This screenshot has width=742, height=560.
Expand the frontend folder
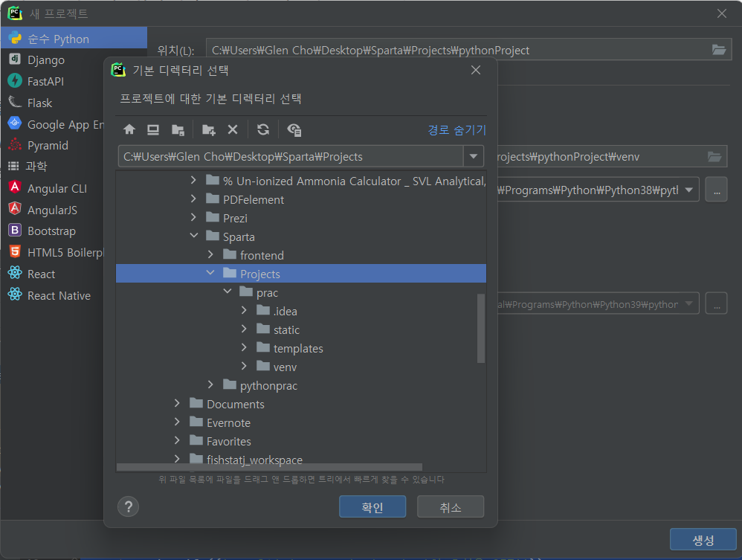(x=210, y=254)
